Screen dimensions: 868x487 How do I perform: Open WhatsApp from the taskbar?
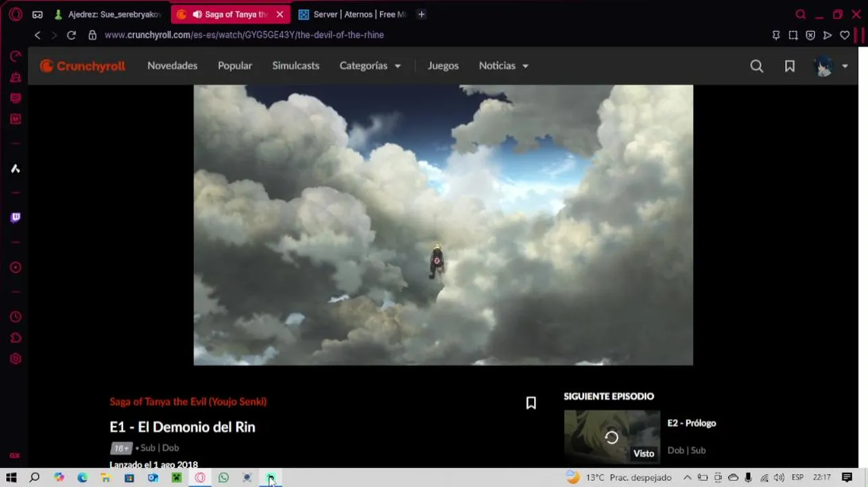pos(224,478)
